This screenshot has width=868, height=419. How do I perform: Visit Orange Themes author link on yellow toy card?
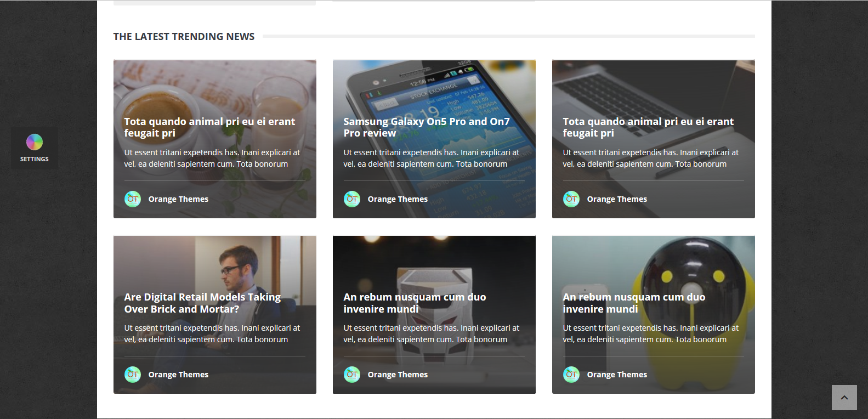(617, 375)
